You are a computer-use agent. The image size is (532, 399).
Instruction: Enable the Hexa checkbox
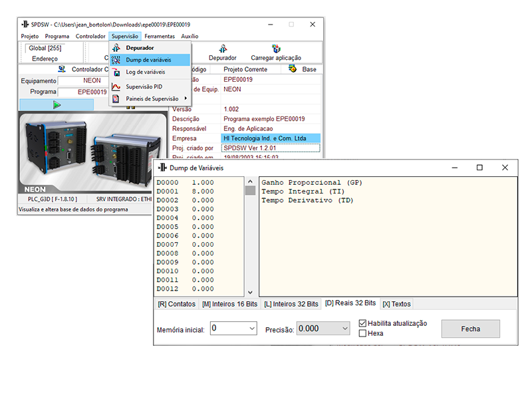point(362,333)
